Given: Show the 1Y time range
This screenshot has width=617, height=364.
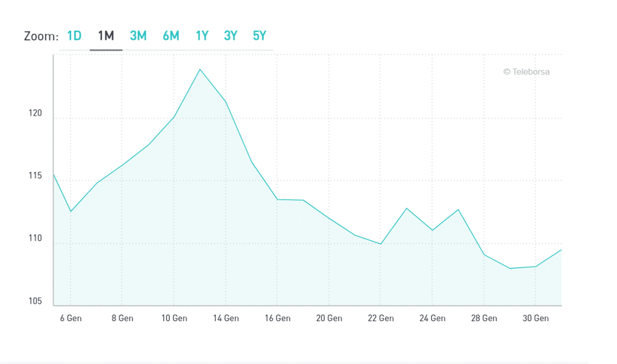Looking at the screenshot, I should (202, 36).
